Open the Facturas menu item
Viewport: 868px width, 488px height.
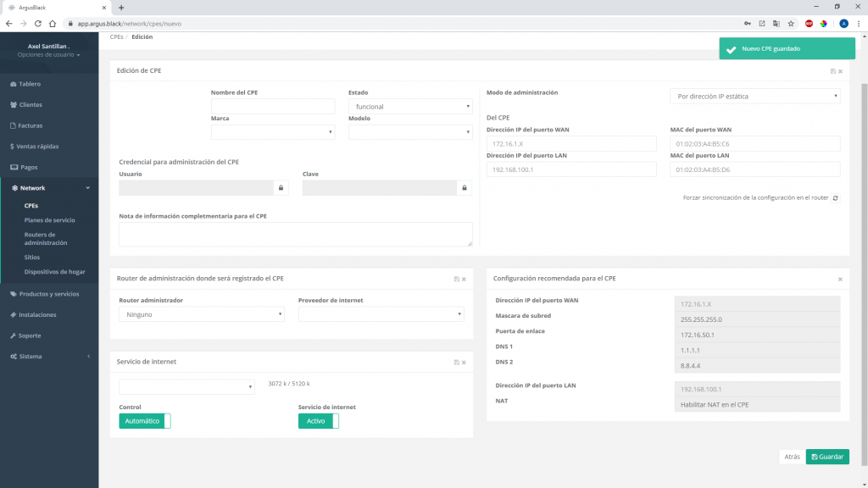coord(26,125)
